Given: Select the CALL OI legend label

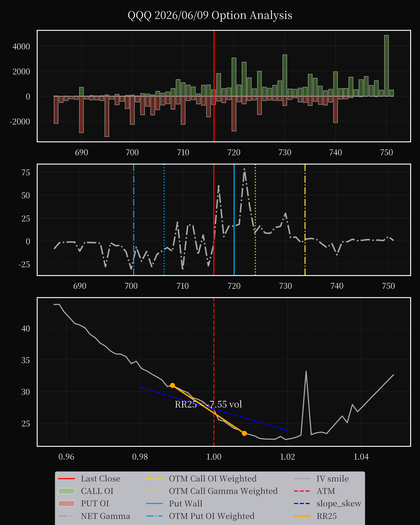Looking at the screenshot, I should pos(97,491).
